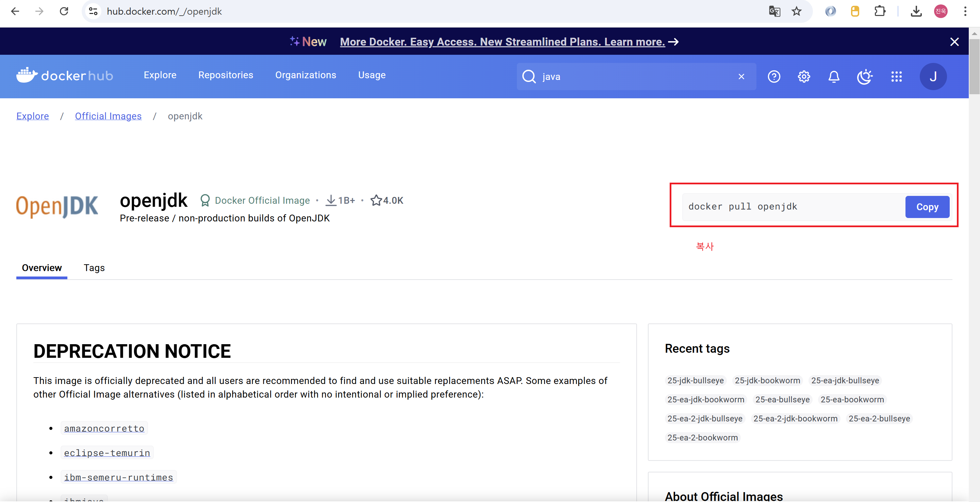The image size is (980, 502).
Task: Click the Docker Hub logo
Action: pyautogui.click(x=65, y=75)
